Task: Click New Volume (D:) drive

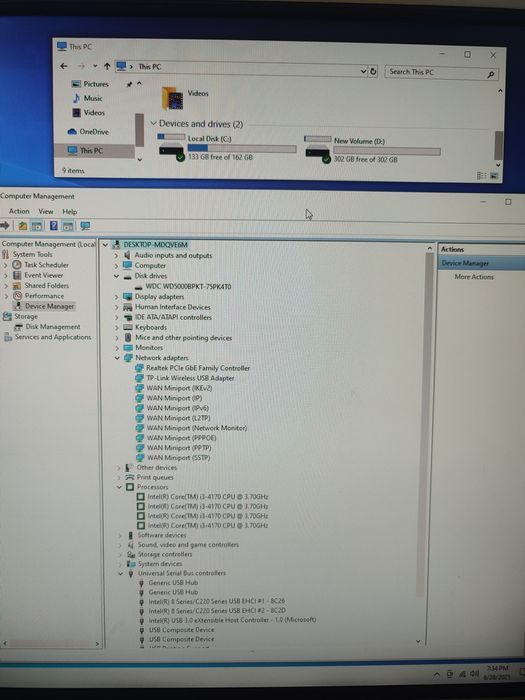Action: [373, 150]
